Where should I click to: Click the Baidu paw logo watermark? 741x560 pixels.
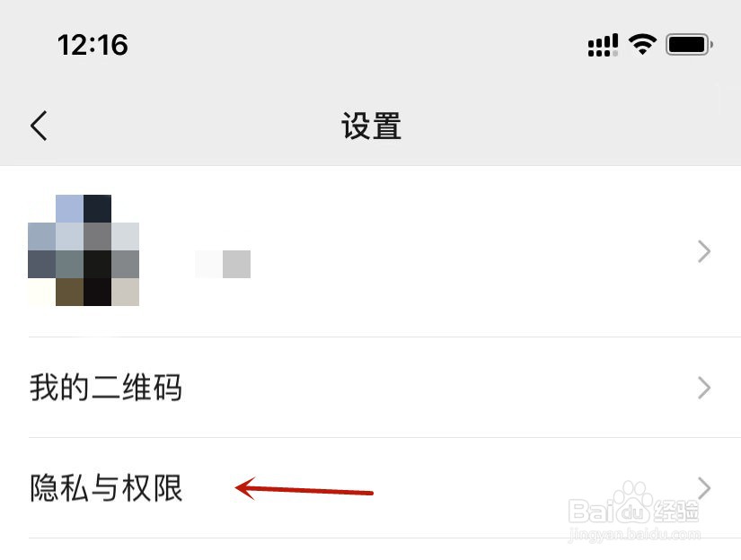(633, 503)
